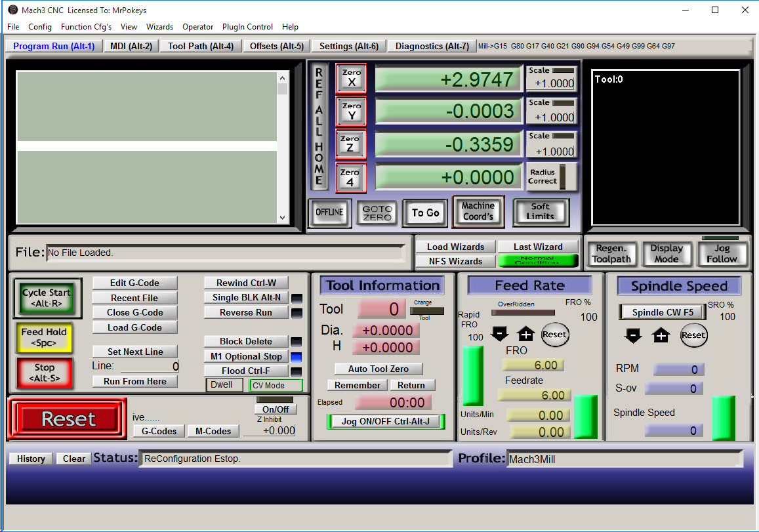This screenshot has width=759, height=532.
Task: Regenerate the toolpath with Regen. Toolpath
Action: (x=611, y=253)
